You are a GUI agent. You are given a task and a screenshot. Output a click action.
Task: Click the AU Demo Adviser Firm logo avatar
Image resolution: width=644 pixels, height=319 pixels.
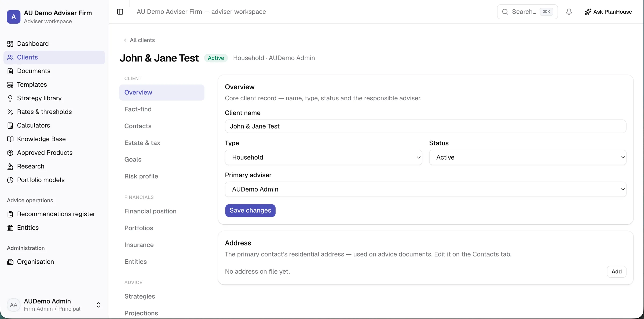click(13, 17)
